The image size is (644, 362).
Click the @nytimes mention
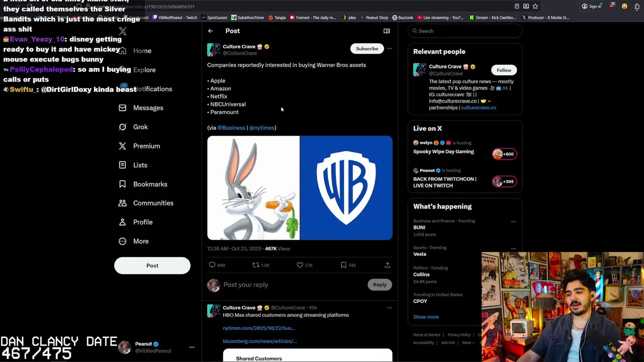click(262, 128)
